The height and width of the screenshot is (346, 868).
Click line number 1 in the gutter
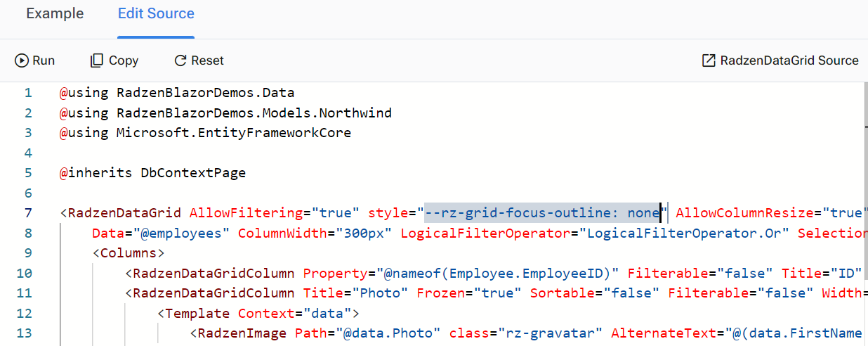tap(28, 93)
